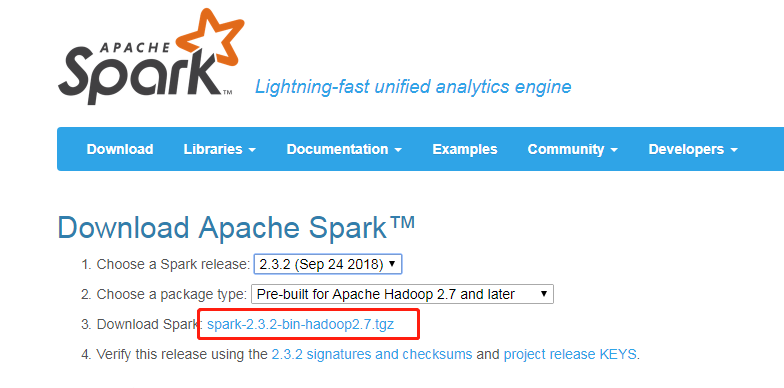Screen dimensions: 784x388
Task: Open 2.3.2 signatures and checksums link
Action: pos(372,354)
